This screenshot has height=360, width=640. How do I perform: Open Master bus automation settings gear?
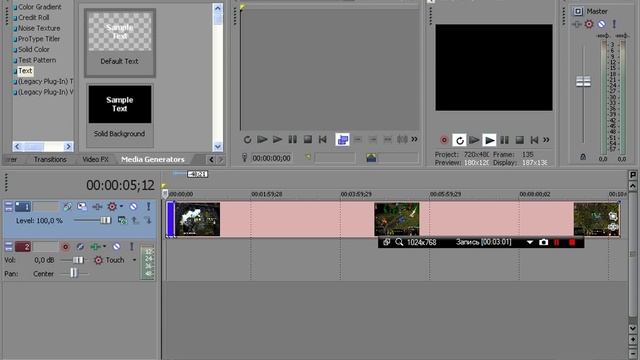point(589,24)
